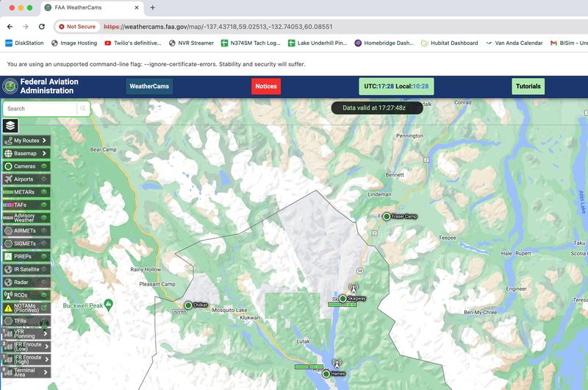This screenshot has width=588, height=390.
Task: Click the Bear Camp map label
Action: [x=103, y=149]
